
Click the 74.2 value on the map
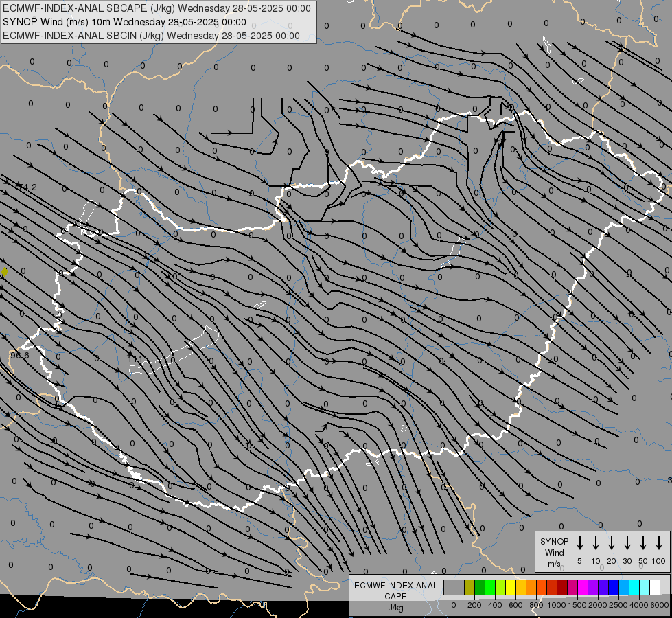coord(27,187)
